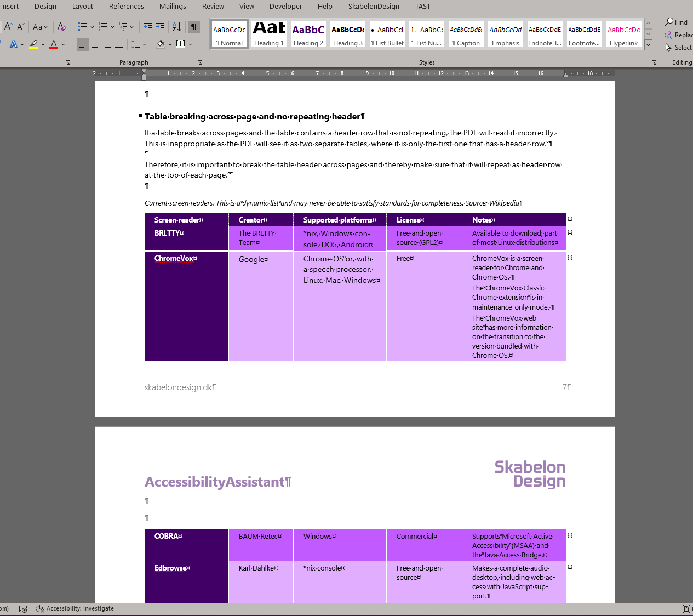The height and width of the screenshot is (616, 693).
Task: Open the Paragraph dialog launcher
Action: (x=200, y=62)
